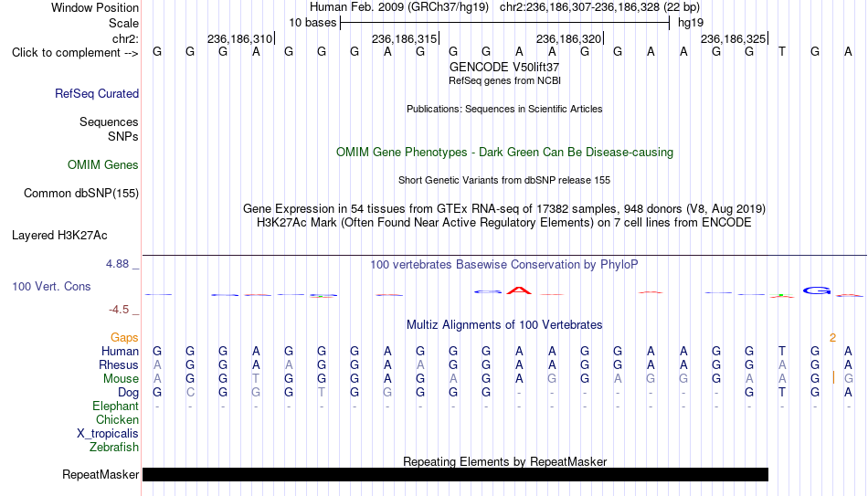Click the -4.5 PhyloP lower scale value

(119, 310)
